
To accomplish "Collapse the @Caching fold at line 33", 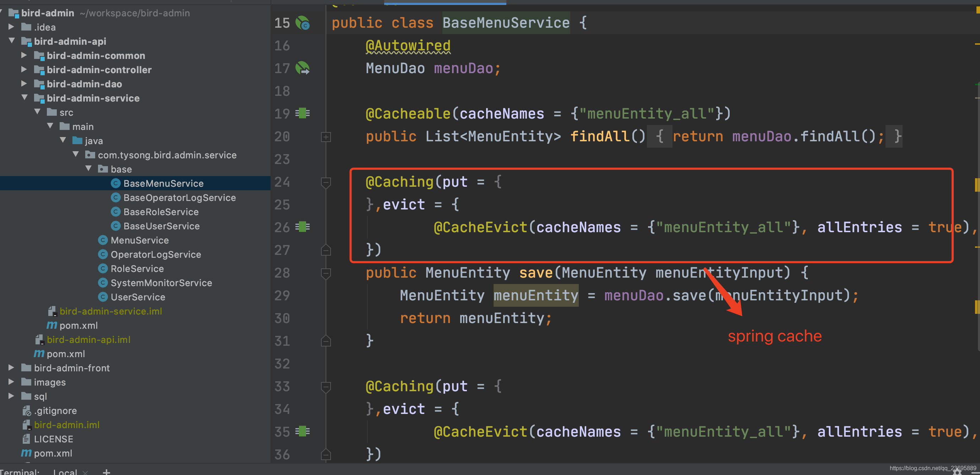I will [x=326, y=387].
